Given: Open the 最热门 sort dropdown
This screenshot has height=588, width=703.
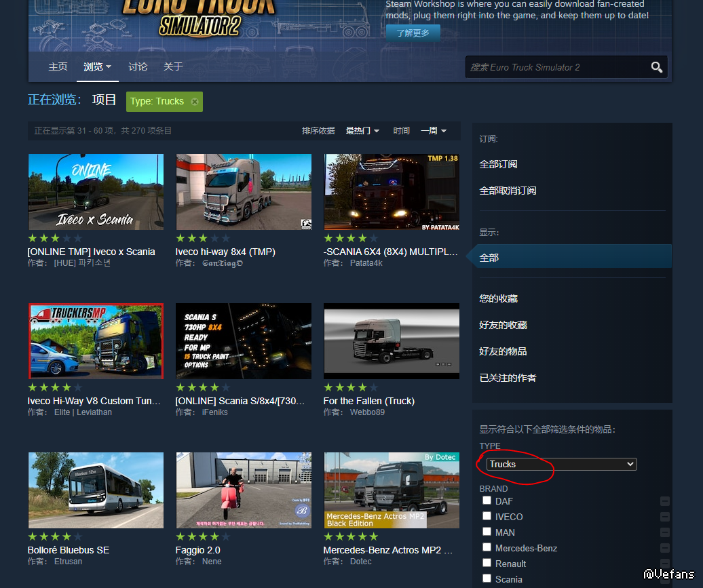Looking at the screenshot, I should [x=362, y=130].
